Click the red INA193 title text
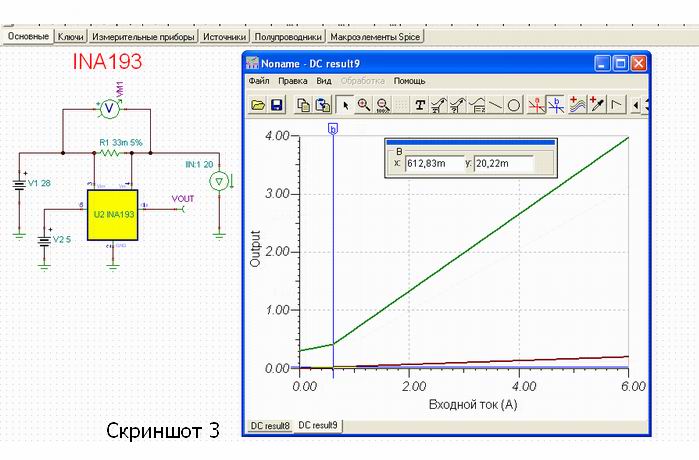Image resolution: width=699 pixels, height=460 pixels. pyautogui.click(x=107, y=62)
